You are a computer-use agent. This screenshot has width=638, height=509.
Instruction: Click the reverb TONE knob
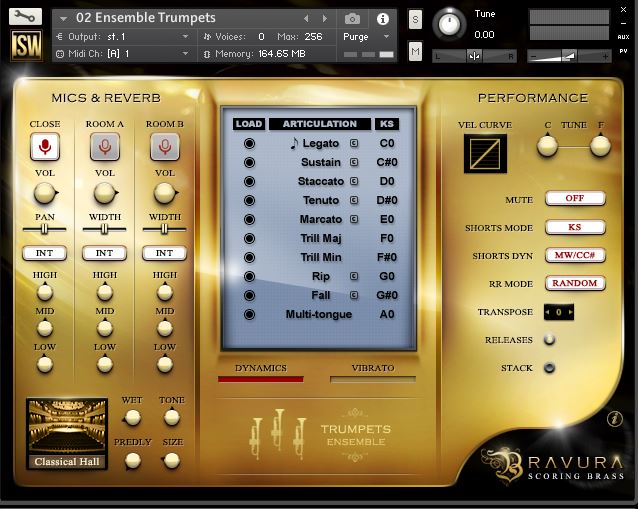click(x=172, y=417)
